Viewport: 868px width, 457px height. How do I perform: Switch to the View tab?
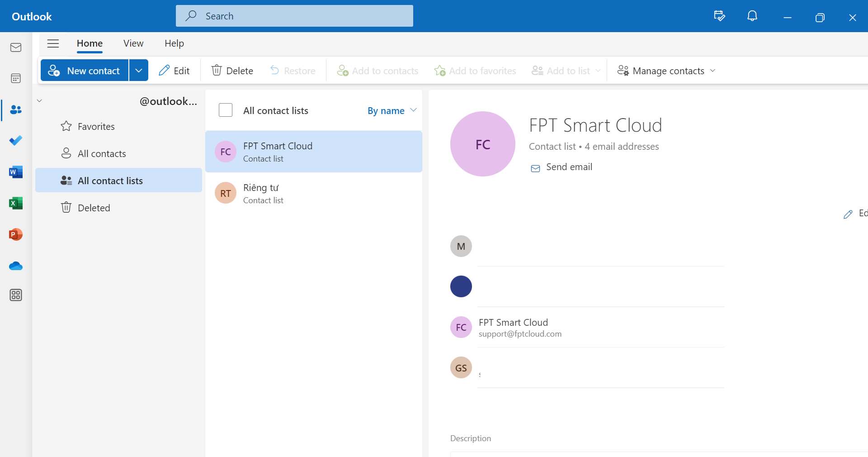133,43
